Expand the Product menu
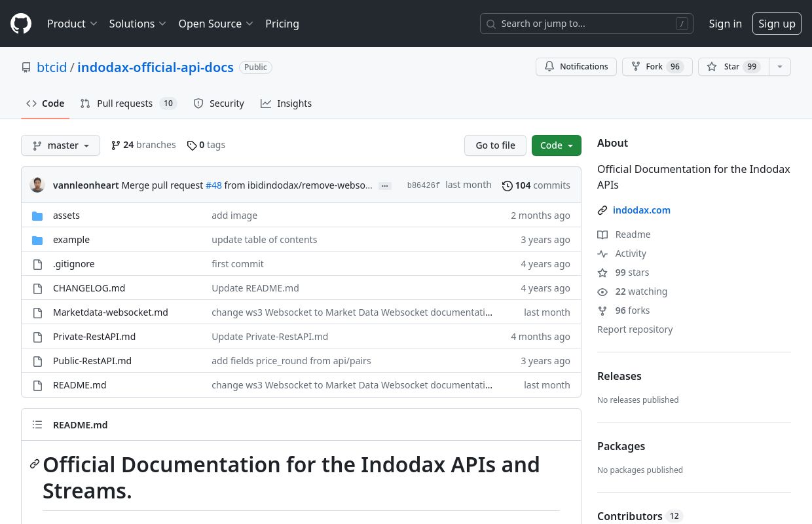812x524 pixels. click(72, 24)
